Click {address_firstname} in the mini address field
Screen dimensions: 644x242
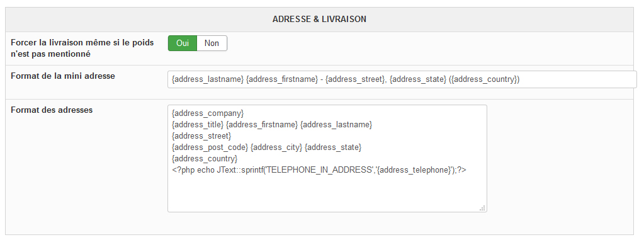point(282,79)
